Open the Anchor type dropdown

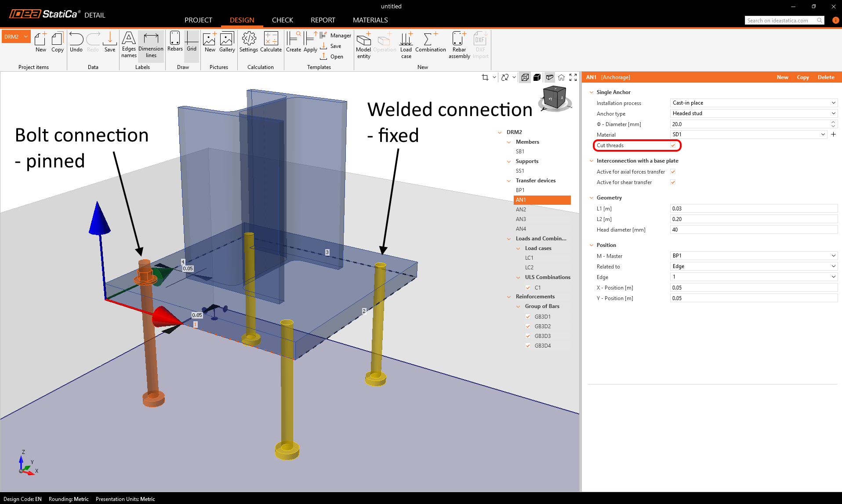tap(753, 113)
